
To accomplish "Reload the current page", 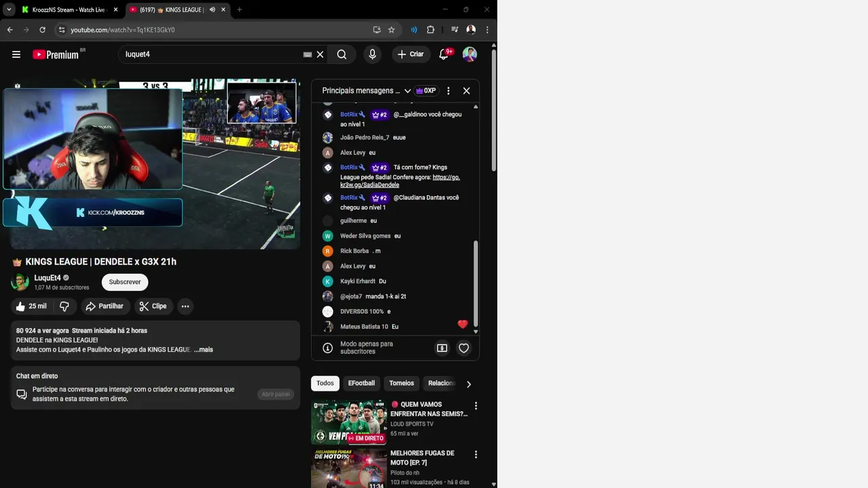I will 42,30.
